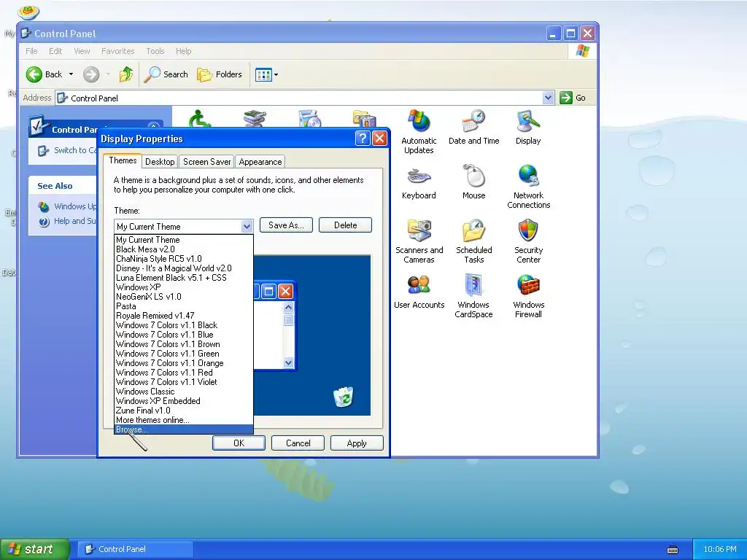The image size is (747, 560).
Task: Click OK in Display Properties
Action: tap(239, 443)
